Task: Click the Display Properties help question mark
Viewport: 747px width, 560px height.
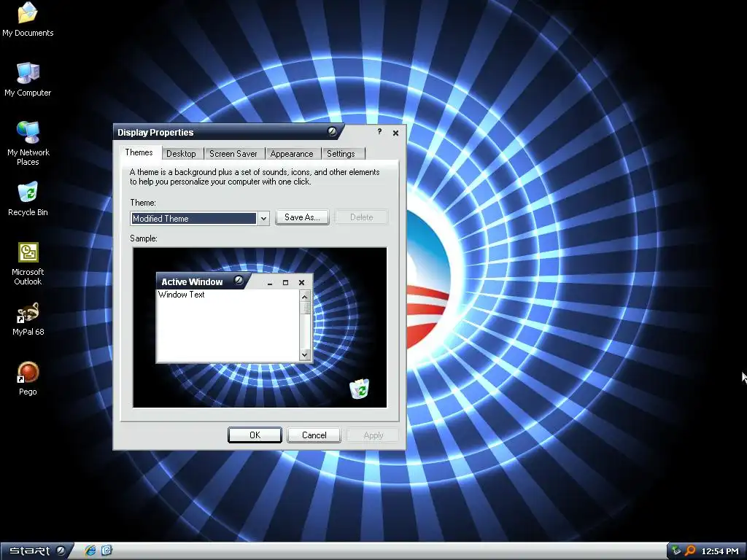Action: [x=379, y=132]
